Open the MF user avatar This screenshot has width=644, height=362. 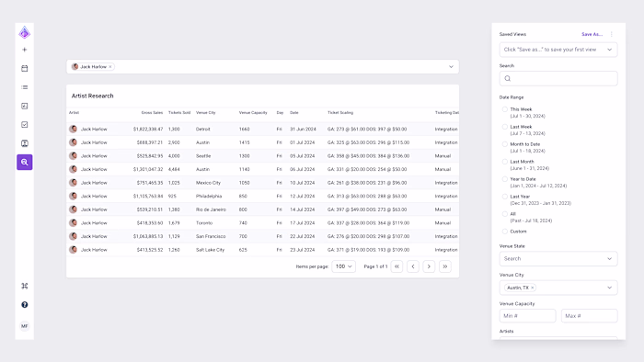[25, 326]
